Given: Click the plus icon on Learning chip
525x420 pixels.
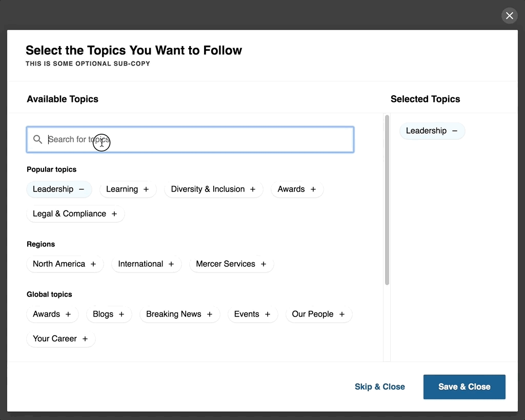Looking at the screenshot, I should 146,190.
